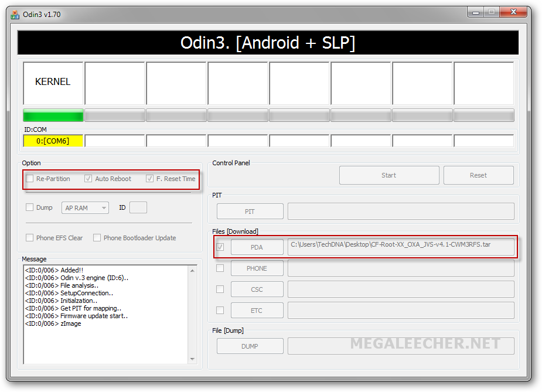Click the yellow 0:[COM6] port box
The height and width of the screenshot is (392, 542).
click(53, 141)
